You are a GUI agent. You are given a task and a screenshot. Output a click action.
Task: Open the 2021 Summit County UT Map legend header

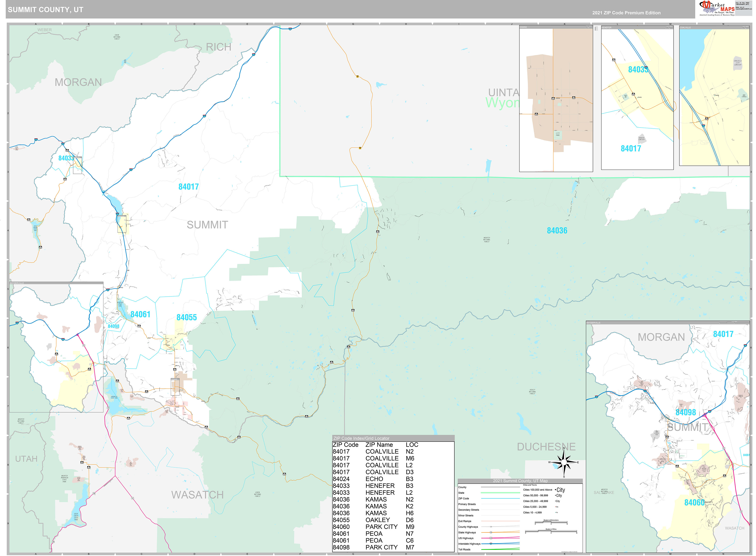tap(520, 481)
